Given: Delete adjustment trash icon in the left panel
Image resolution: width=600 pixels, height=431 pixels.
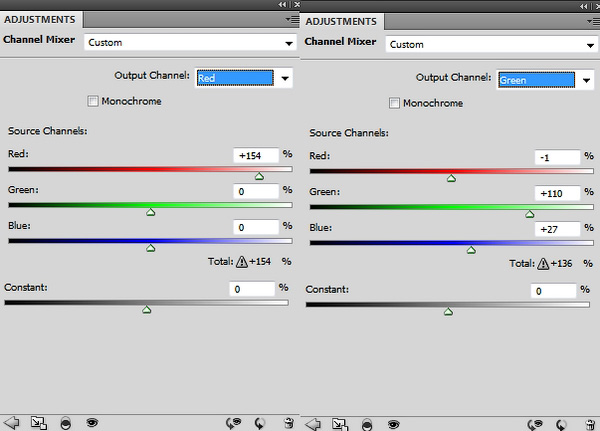Looking at the screenshot, I should pos(289,423).
